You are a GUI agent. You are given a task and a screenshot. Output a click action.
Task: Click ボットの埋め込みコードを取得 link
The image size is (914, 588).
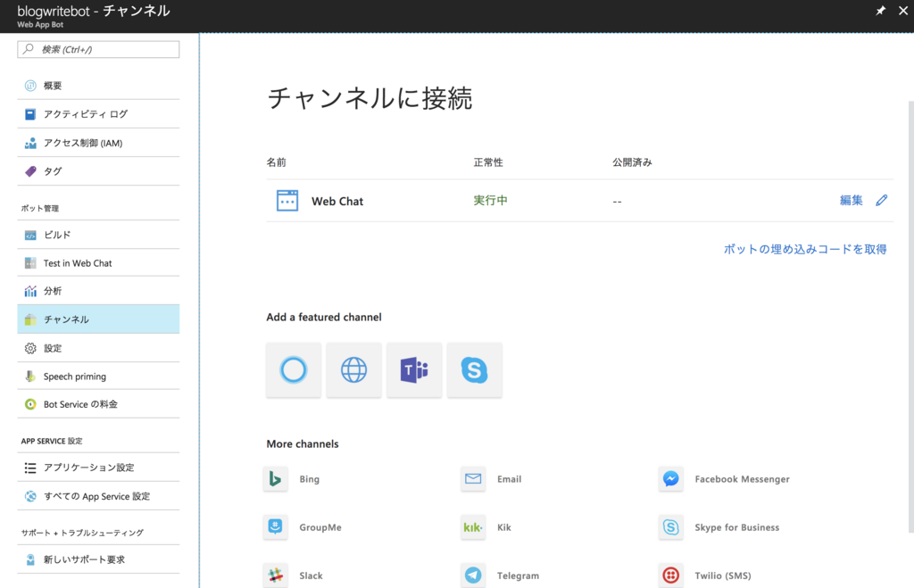[x=805, y=249]
